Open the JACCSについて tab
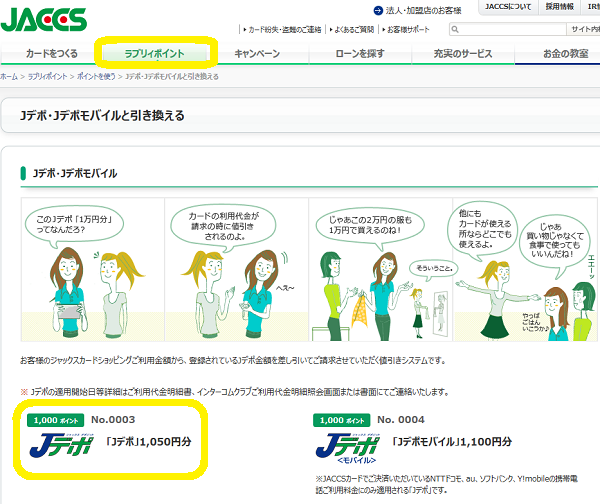The height and width of the screenshot is (504, 600). (x=508, y=7)
